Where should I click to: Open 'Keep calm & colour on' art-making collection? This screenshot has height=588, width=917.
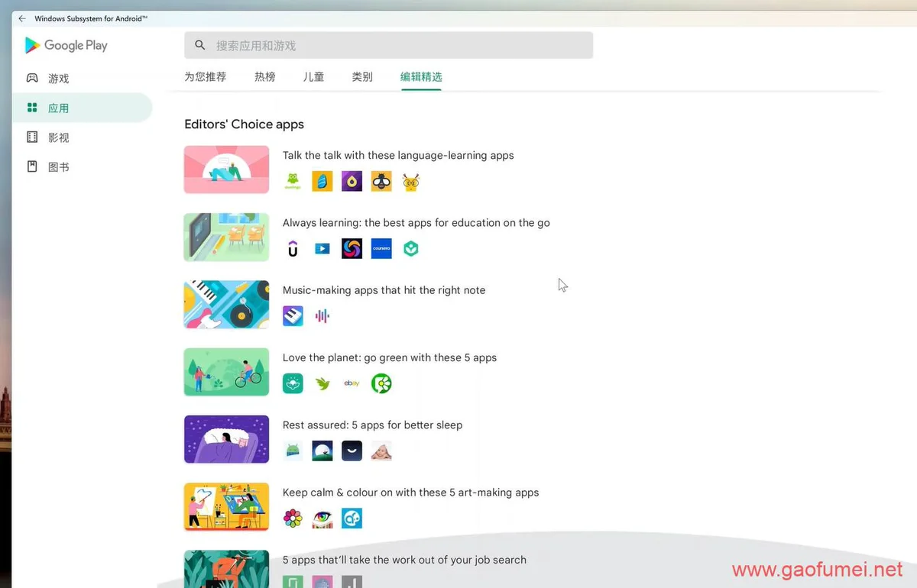click(x=410, y=493)
